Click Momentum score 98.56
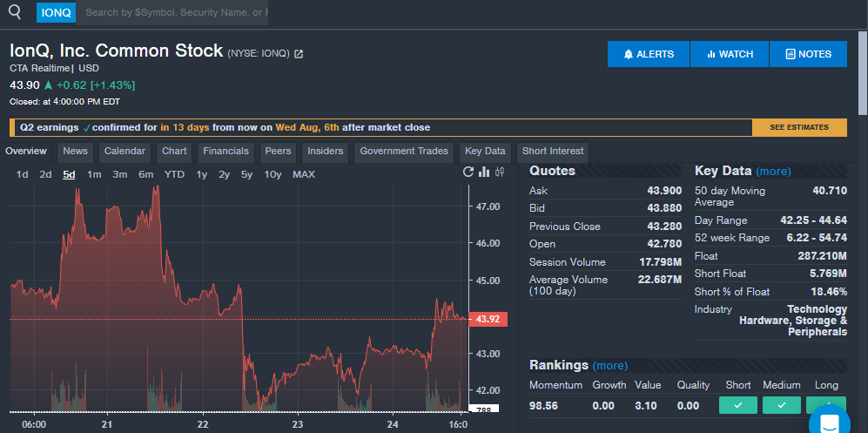This screenshot has width=868, height=433. 543,406
